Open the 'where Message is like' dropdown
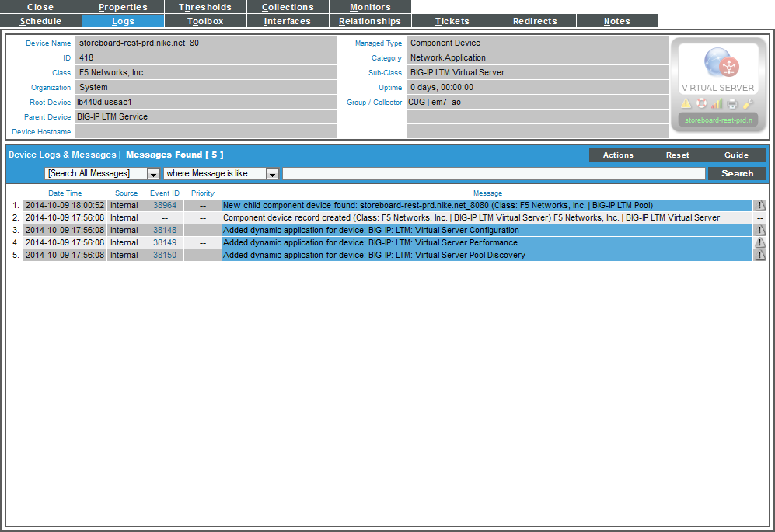The image size is (775, 532). (271, 173)
